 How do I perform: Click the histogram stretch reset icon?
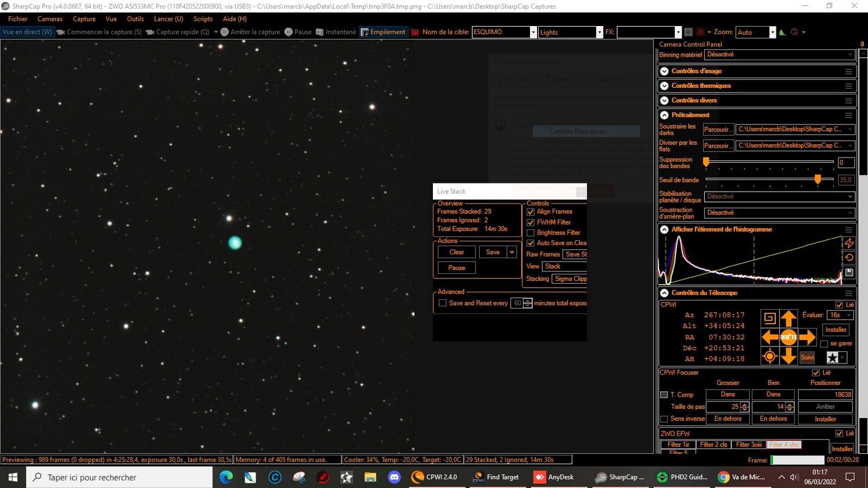[x=849, y=258]
